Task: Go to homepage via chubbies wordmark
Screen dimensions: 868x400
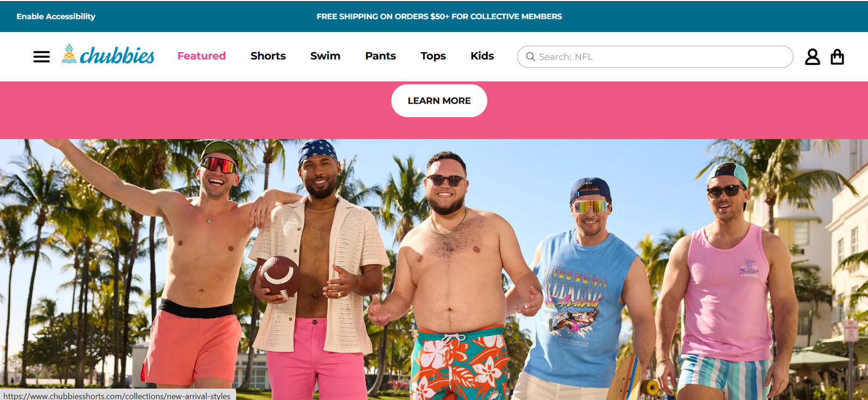Action: click(x=117, y=55)
